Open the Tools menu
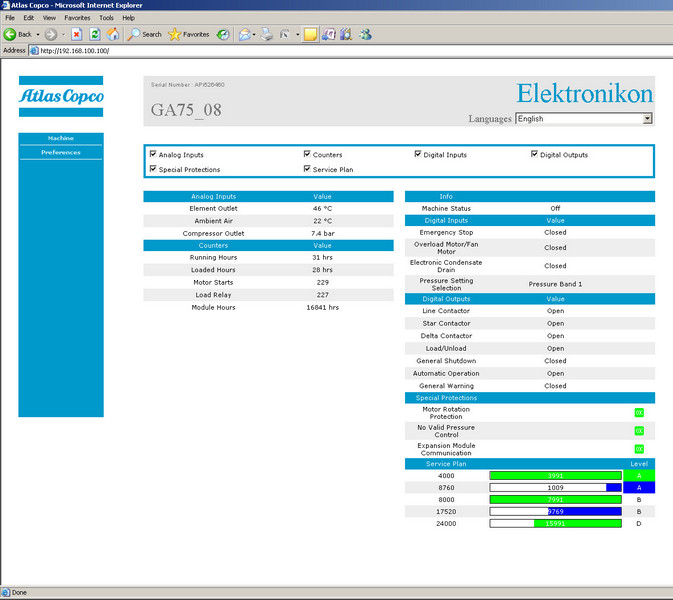Image resolution: width=673 pixels, height=600 pixels. tap(106, 18)
